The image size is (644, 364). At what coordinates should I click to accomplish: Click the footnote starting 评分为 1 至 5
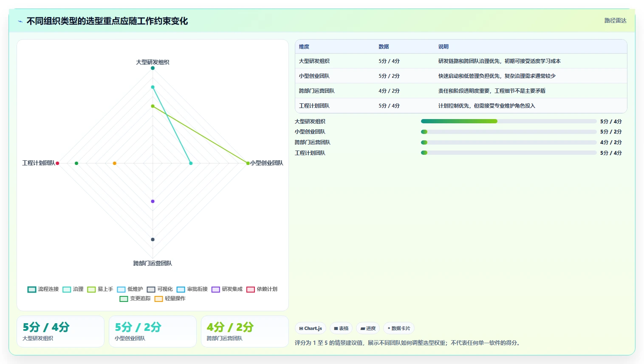(407, 343)
